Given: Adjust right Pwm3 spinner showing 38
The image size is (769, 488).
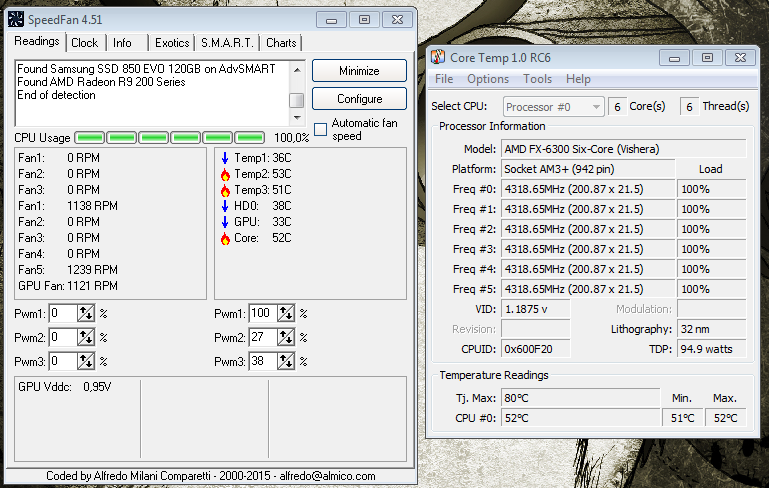Looking at the screenshot, I should tap(286, 361).
